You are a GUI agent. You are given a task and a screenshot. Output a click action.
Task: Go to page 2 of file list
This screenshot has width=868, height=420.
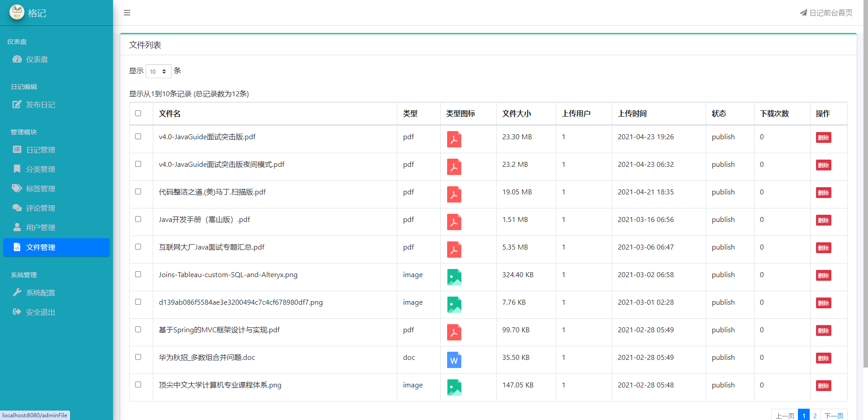pyautogui.click(x=815, y=415)
